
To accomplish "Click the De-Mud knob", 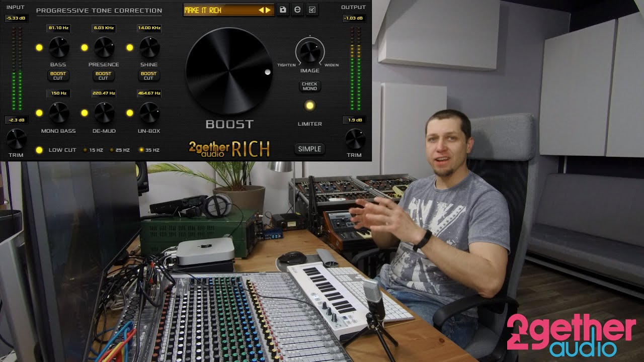I will click(104, 113).
